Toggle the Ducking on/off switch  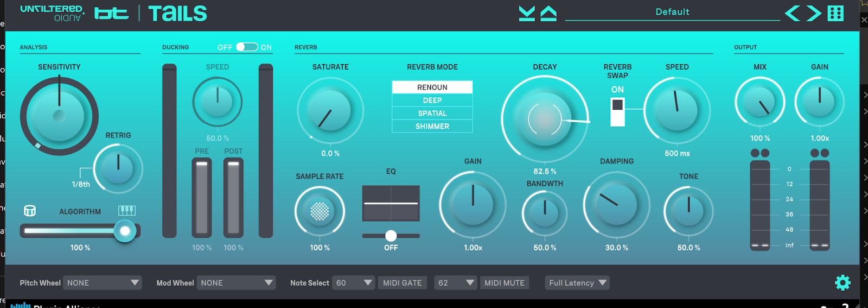[x=247, y=47]
